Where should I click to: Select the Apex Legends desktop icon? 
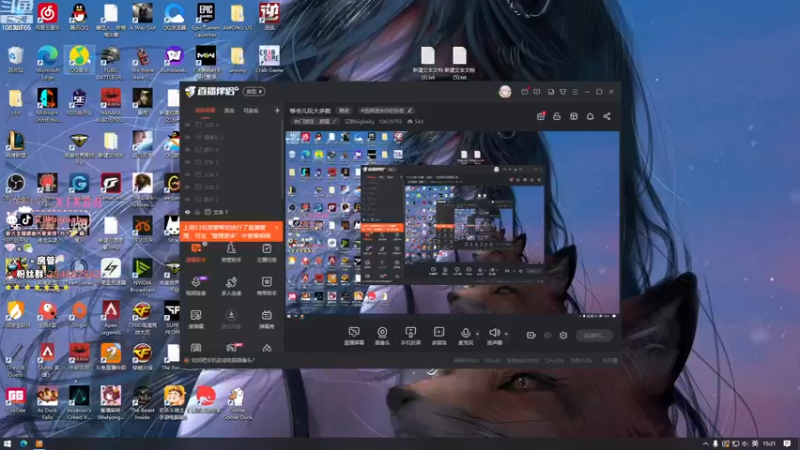click(x=111, y=317)
